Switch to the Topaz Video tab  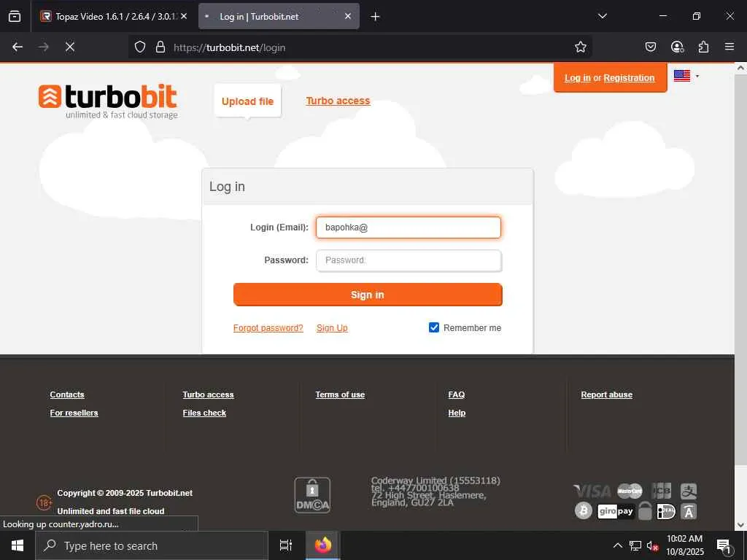tap(113, 16)
